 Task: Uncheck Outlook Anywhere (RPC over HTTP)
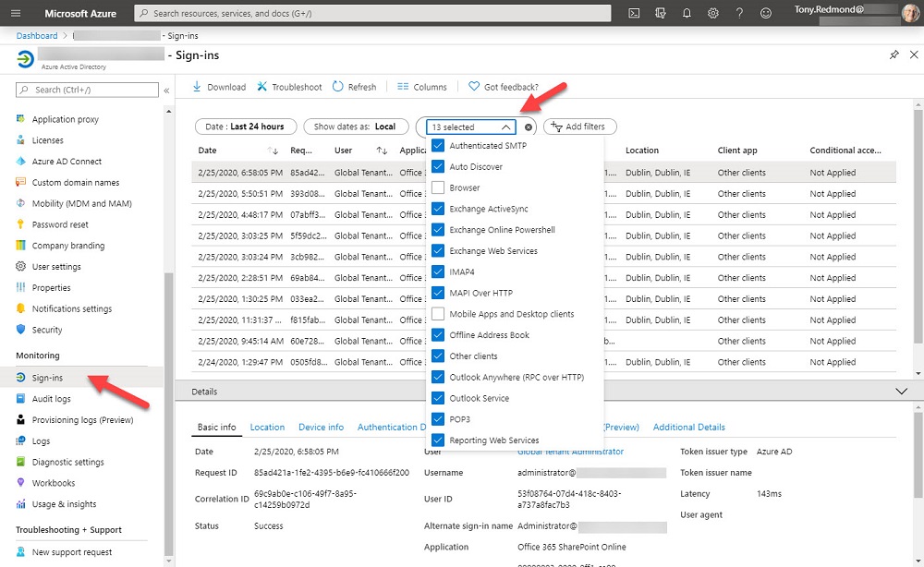pos(438,377)
